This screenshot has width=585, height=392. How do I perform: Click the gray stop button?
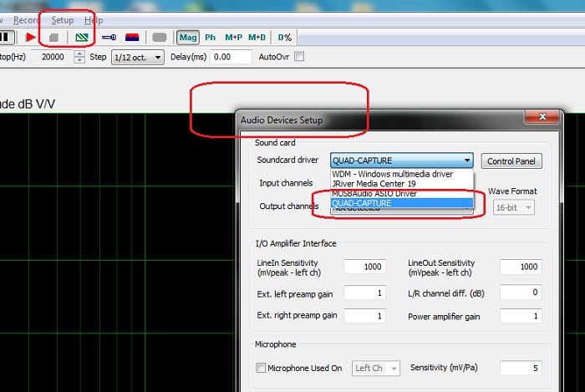53,37
